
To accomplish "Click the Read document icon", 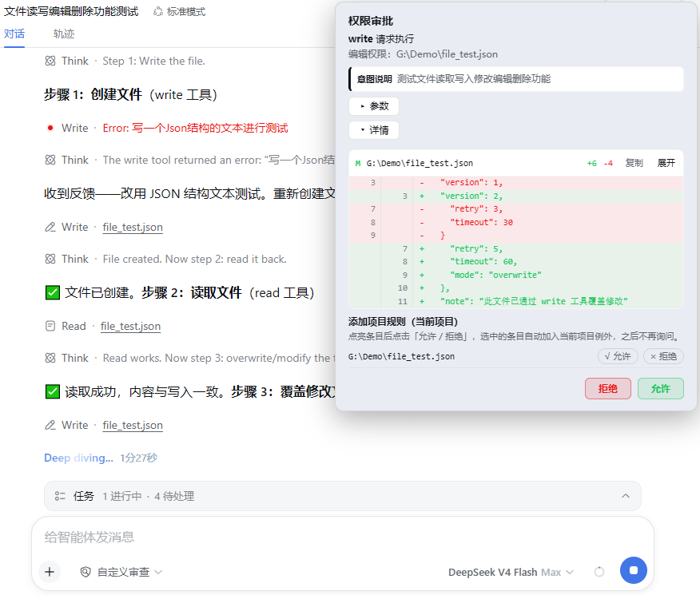I will [50, 326].
